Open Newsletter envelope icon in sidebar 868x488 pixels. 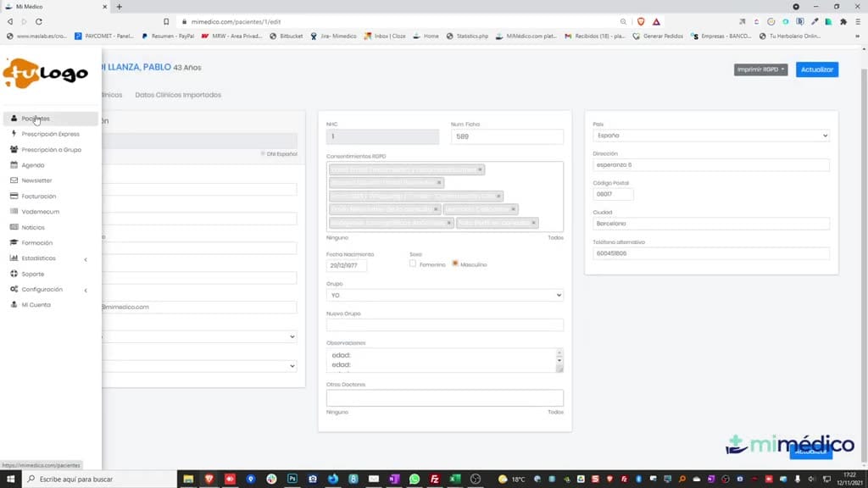click(x=14, y=180)
